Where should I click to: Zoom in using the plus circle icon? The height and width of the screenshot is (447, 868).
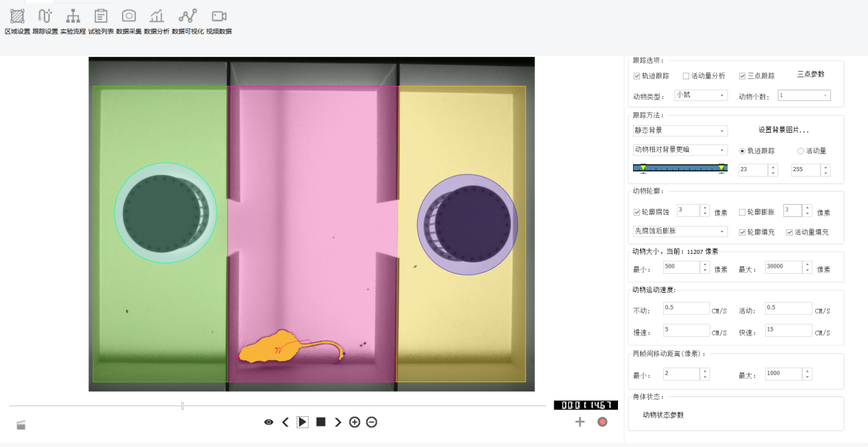354,422
